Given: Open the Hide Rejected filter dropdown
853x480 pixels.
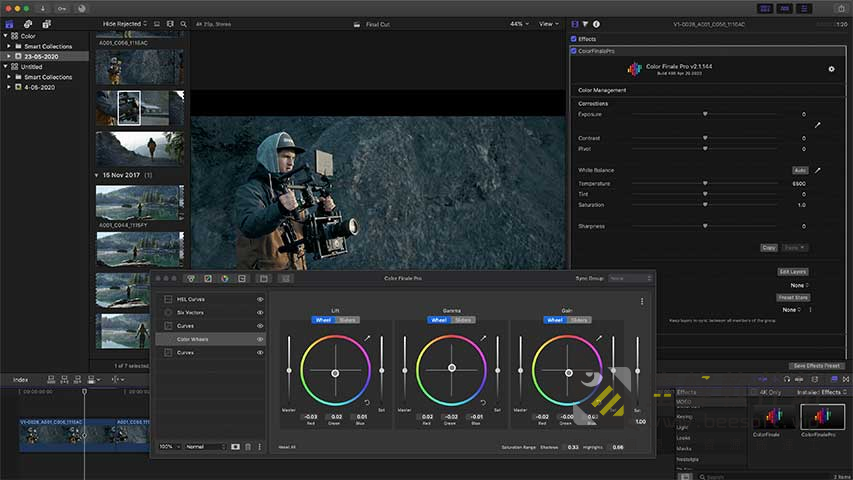Looking at the screenshot, I should 125,24.
